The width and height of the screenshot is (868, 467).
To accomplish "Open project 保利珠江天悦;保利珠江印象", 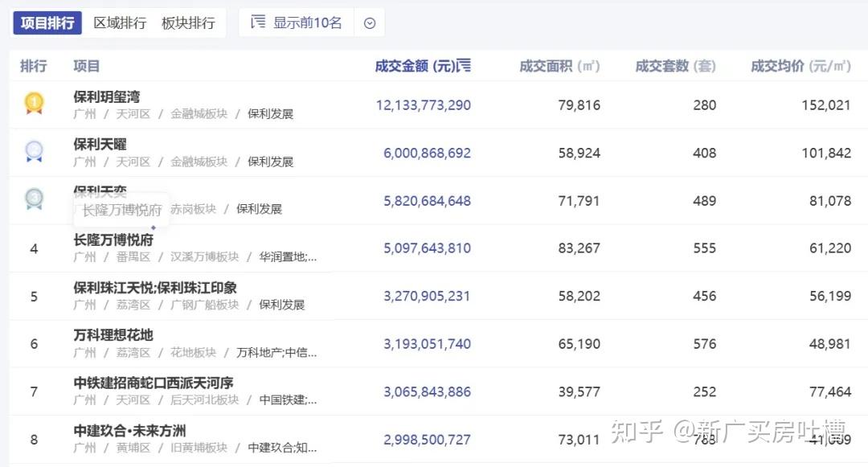I will click(x=155, y=288).
